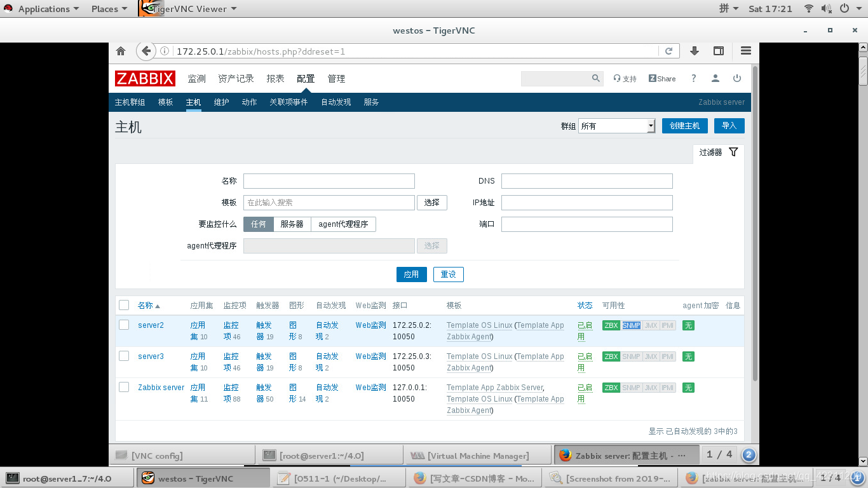
Task: Select the 任何 monitored-by option
Action: click(x=259, y=224)
